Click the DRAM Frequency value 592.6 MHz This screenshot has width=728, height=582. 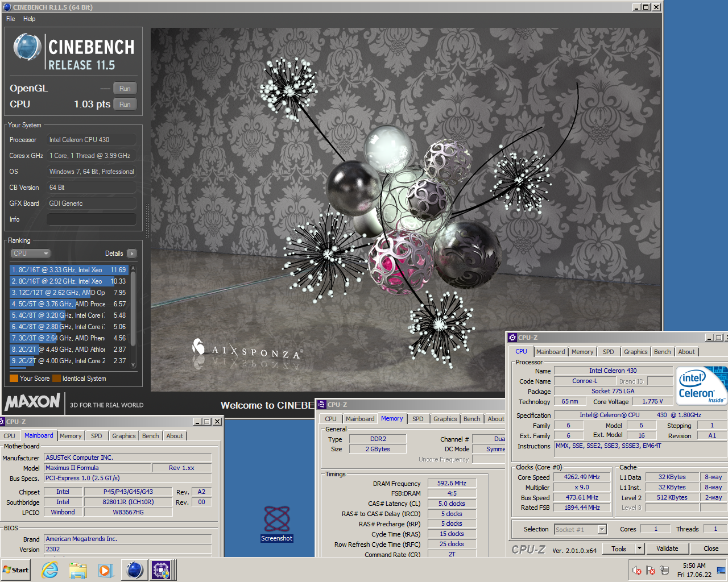(x=452, y=483)
